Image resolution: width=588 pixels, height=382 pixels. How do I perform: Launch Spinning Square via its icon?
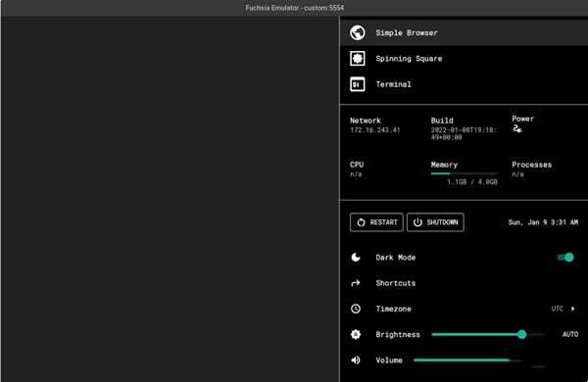[358, 59]
